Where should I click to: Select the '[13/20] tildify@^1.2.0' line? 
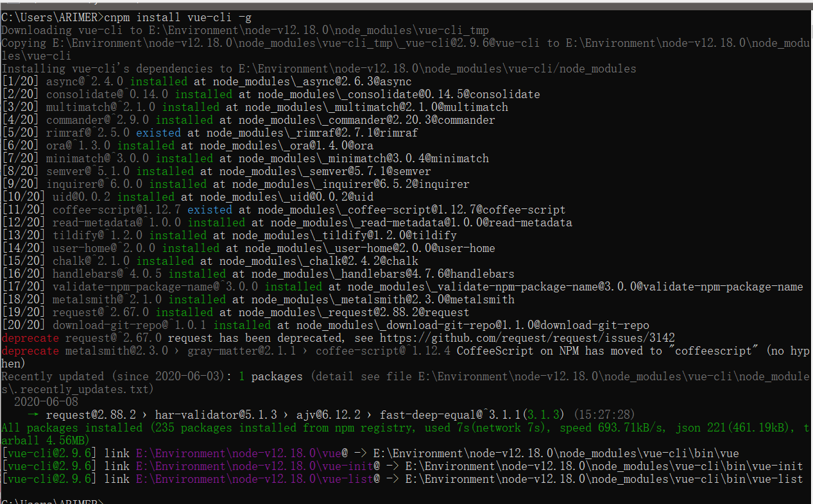click(x=229, y=235)
